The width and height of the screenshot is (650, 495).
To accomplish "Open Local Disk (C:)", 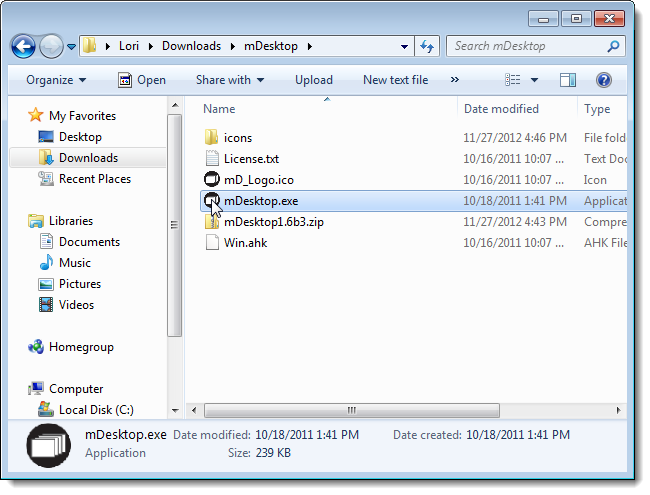I will point(96,410).
